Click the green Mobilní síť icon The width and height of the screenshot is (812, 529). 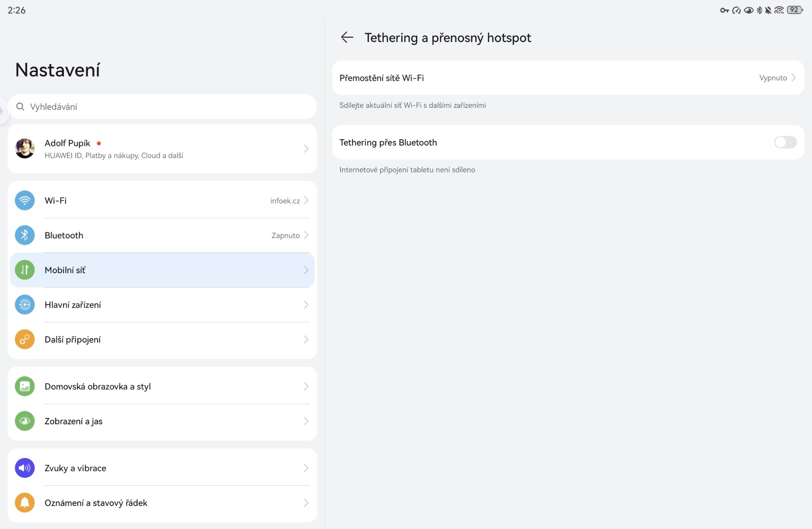(x=25, y=270)
